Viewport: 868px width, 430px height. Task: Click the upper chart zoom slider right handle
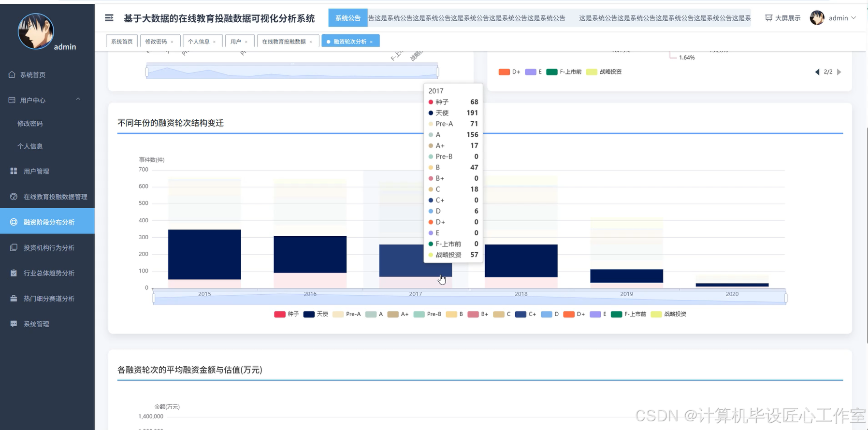click(x=437, y=72)
